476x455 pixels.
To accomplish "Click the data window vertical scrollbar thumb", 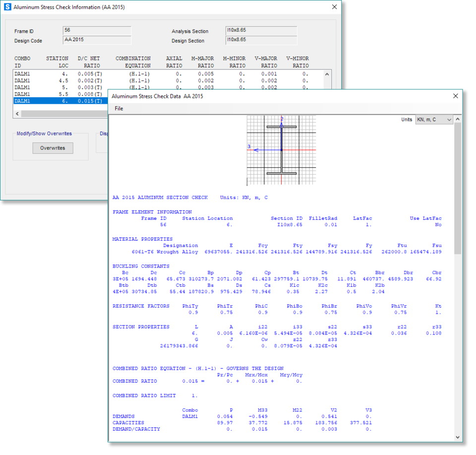I will (x=458, y=189).
